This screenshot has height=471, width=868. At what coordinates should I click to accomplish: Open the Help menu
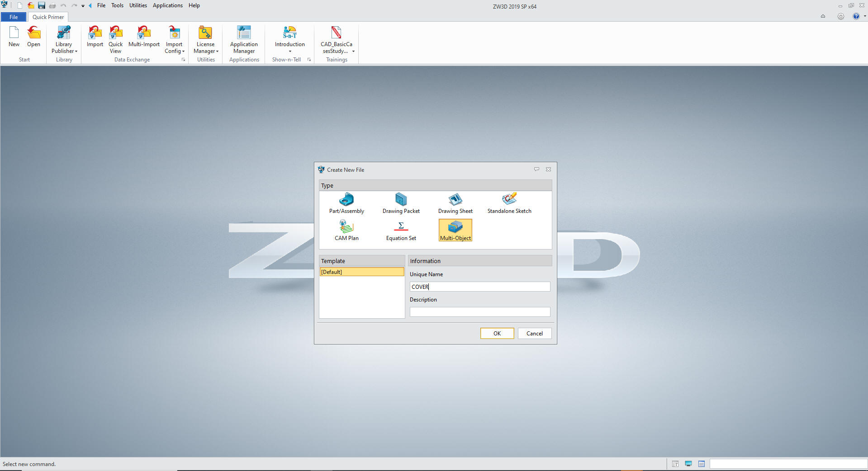[194, 5]
